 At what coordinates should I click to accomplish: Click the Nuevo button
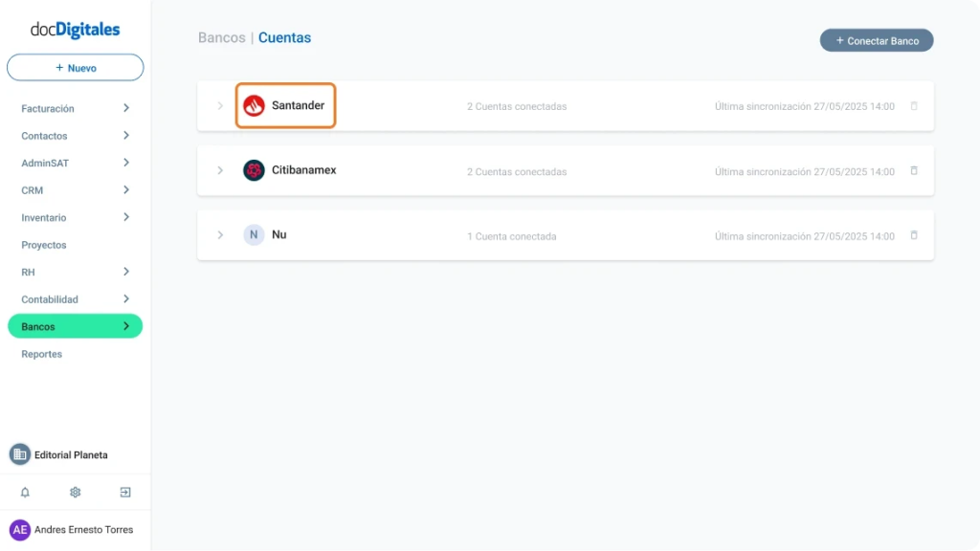click(x=76, y=68)
